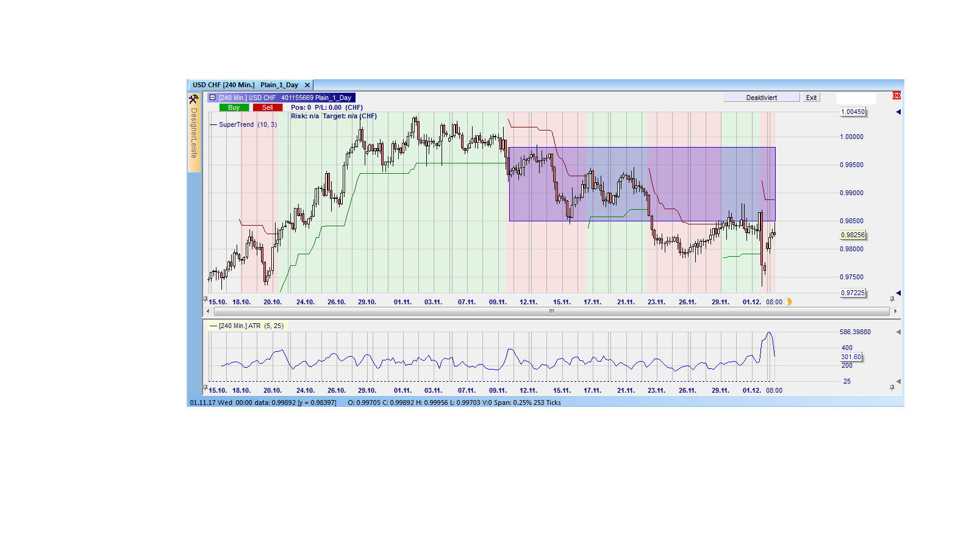Click the pin icon right of ATR panel
The width and height of the screenshot is (980, 533).
coord(892,387)
